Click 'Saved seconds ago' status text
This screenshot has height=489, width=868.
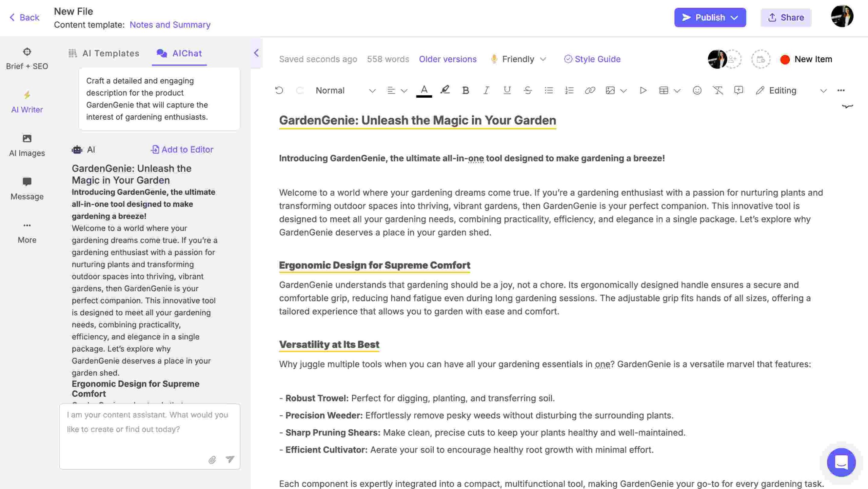click(318, 59)
